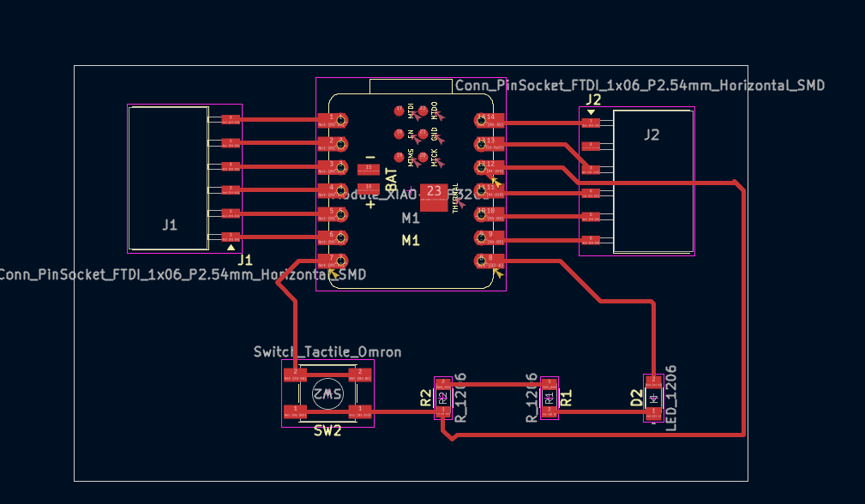Select pad 14 of module M1
865x504 pixels.
pyautogui.click(x=490, y=120)
